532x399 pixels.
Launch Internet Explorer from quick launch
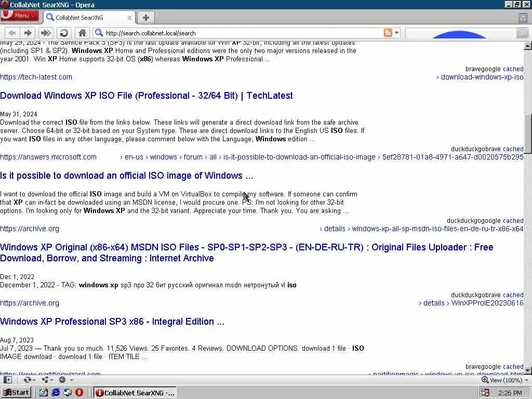pos(56,393)
